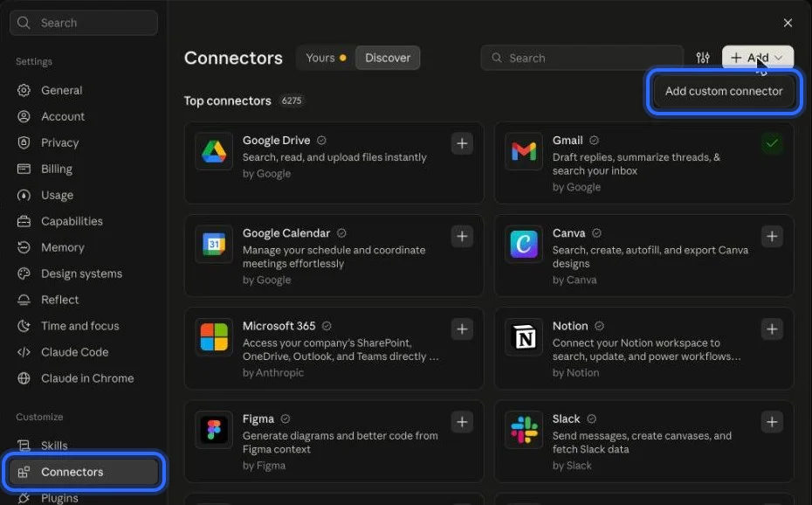The width and height of the screenshot is (812, 505).
Task: Add the Canva connector
Action: click(x=772, y=236)
